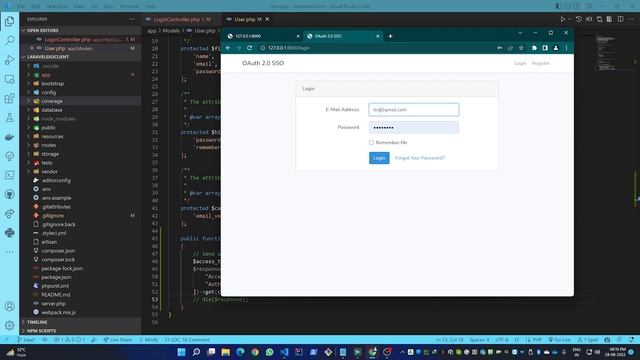
Task: Bookmark this page with star icon
Action: point(521,48)
